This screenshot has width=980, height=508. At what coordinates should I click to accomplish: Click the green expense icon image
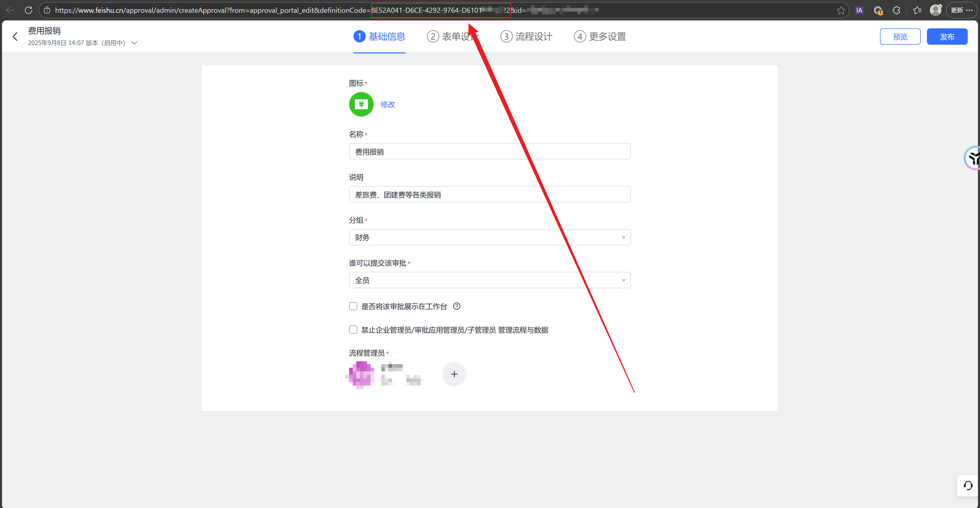(x=361, y=104)
